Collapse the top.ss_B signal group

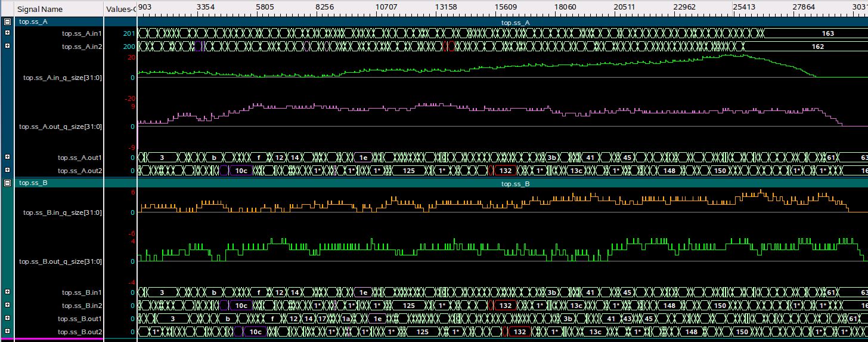point(7,183)
